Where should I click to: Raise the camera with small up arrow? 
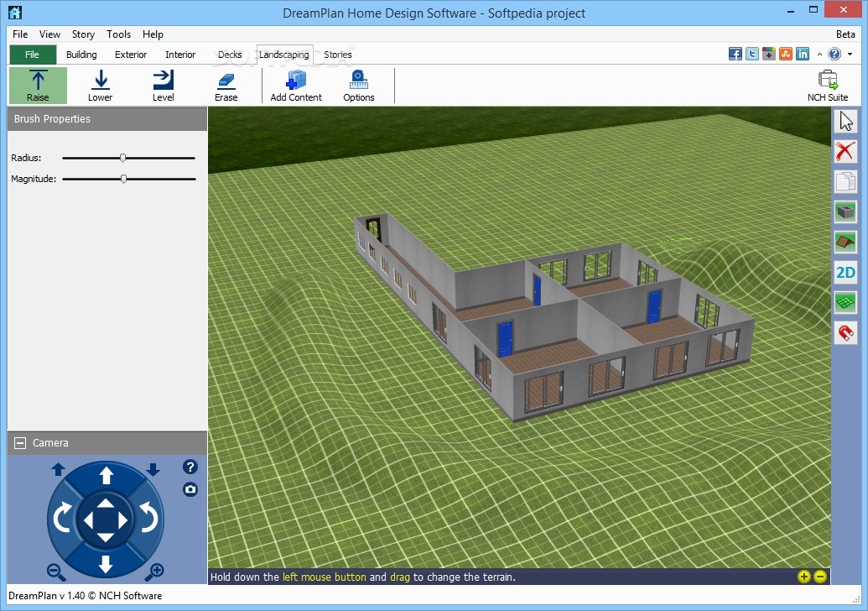pos(58,470)
